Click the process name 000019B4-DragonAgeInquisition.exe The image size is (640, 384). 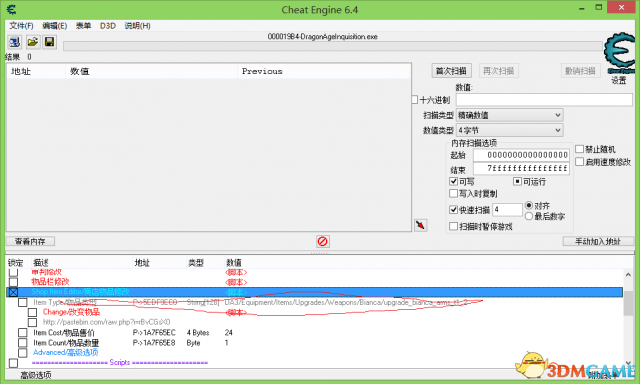click(x=322, y=36)
